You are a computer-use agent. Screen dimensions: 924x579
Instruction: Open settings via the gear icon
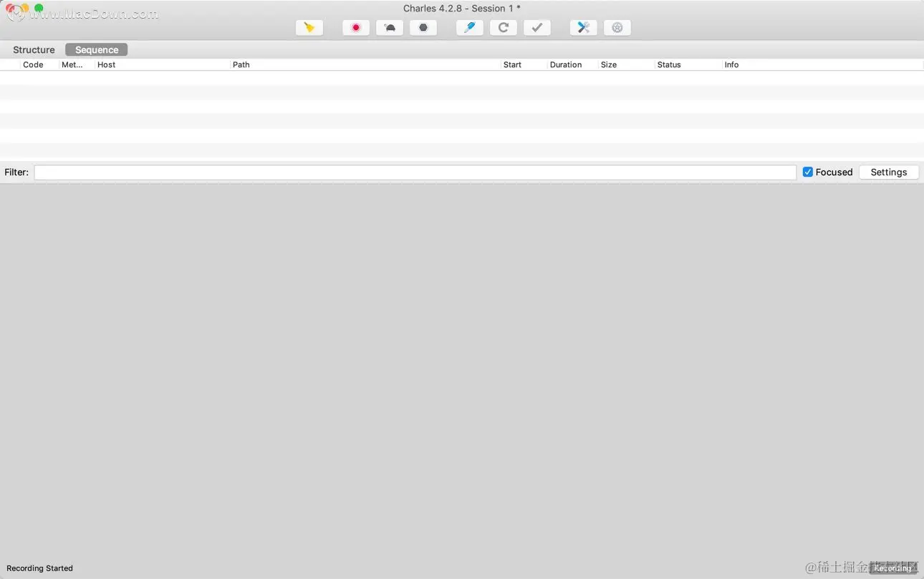(617, 27)
